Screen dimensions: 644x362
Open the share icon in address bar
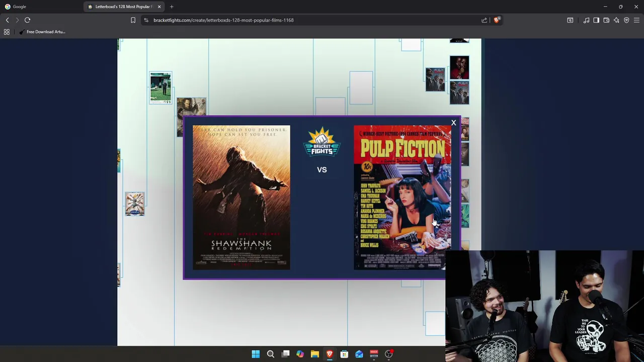click(485, 20)
